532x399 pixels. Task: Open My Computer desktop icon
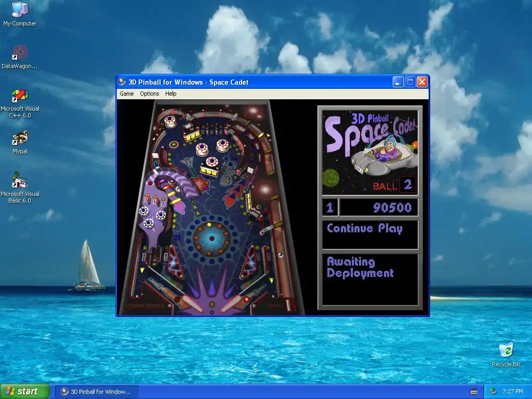coord(20,14)
